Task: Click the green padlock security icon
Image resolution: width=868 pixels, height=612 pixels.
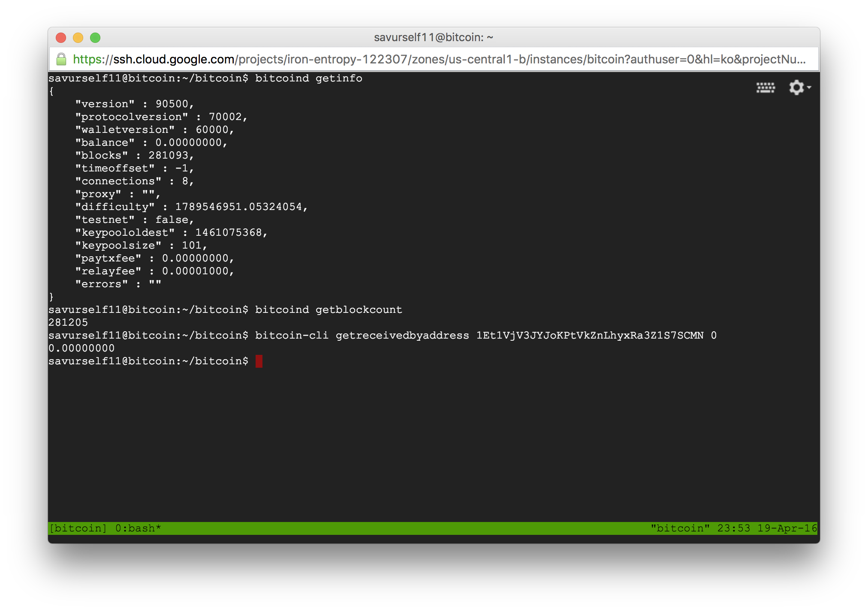Action: 61,59
